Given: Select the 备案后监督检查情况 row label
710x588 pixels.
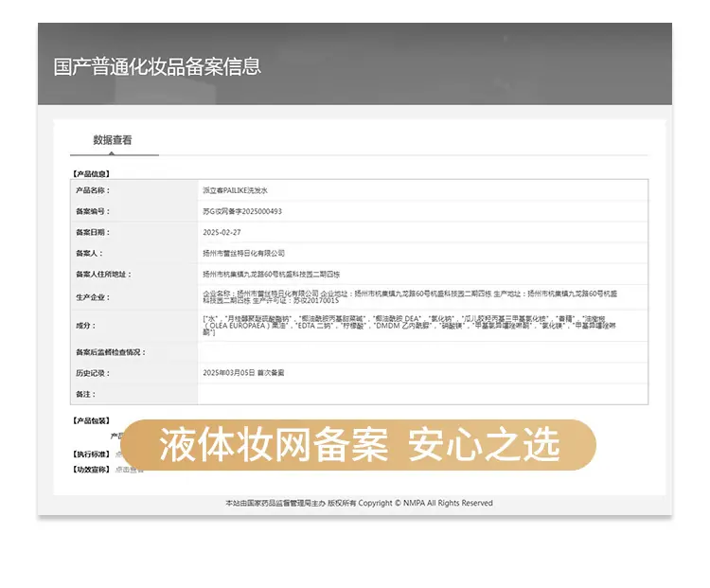Looking at the screenshot, I should pyautogui.click(x=111, y=352).
